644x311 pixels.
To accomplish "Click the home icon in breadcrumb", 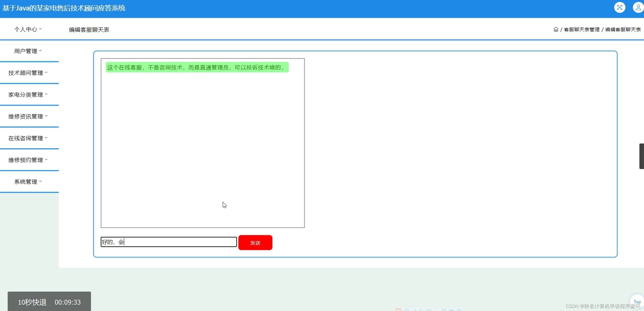I will (556, 29).
